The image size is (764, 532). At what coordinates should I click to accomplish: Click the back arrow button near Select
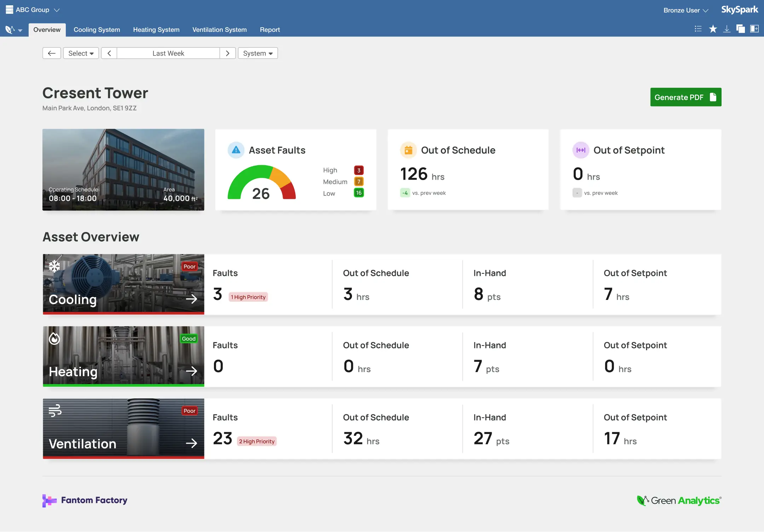pos(52,53)
